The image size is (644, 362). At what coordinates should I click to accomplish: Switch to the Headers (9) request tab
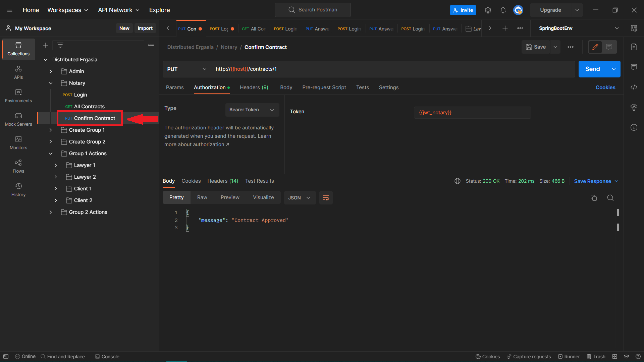254,87
